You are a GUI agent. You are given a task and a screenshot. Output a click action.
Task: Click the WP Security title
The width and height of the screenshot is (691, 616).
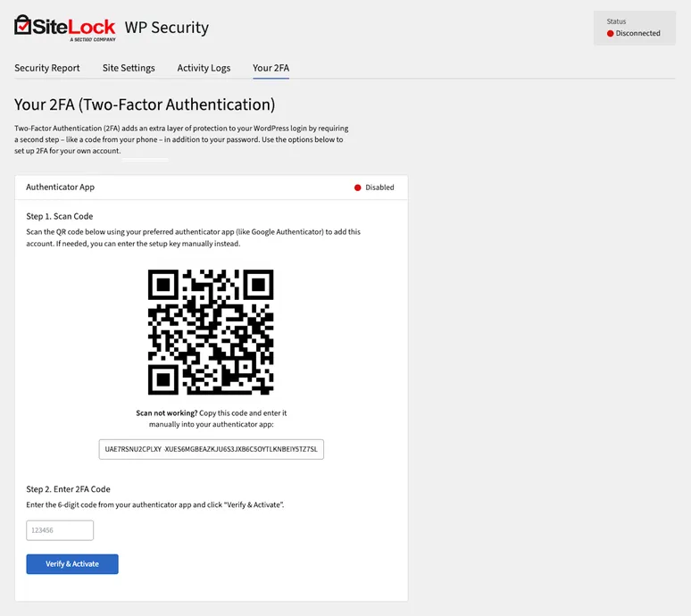coord(167,27)
